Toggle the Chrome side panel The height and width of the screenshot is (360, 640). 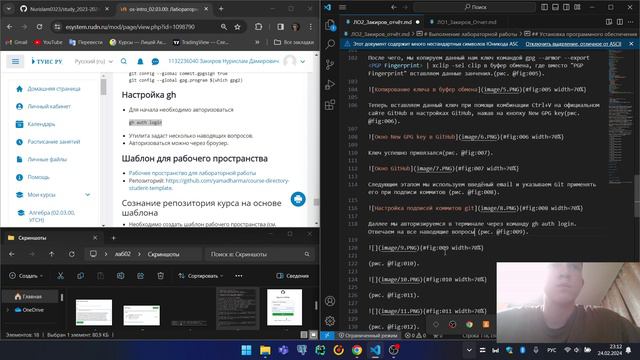[280, 27]
